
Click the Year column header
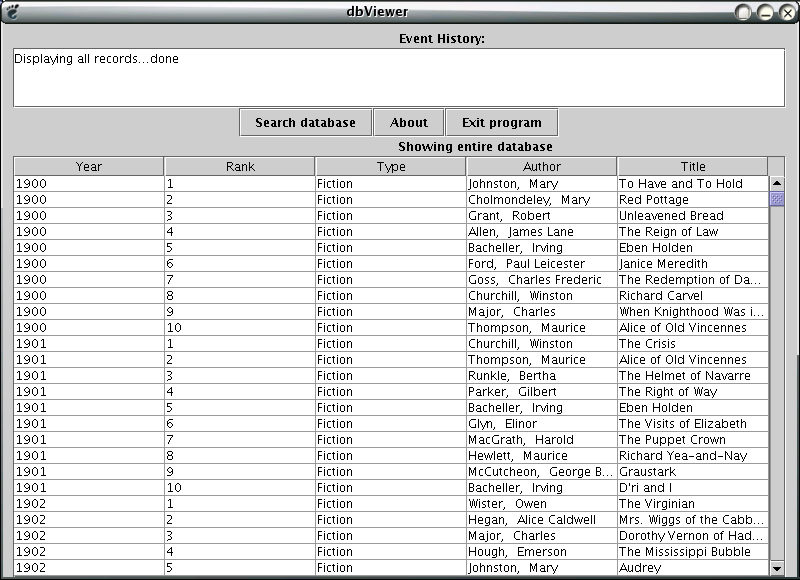(x=89, y=167)
